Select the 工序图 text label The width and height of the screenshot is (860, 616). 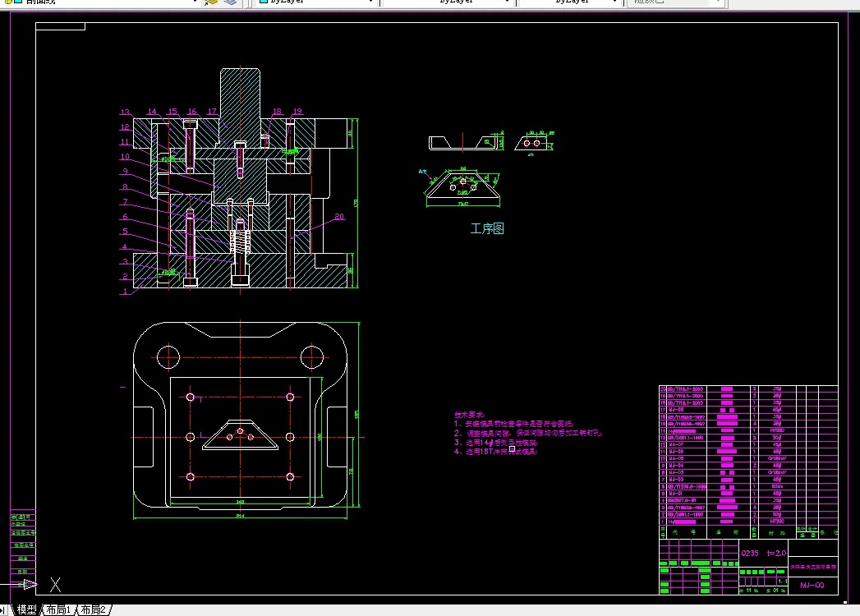click(487, 228)
